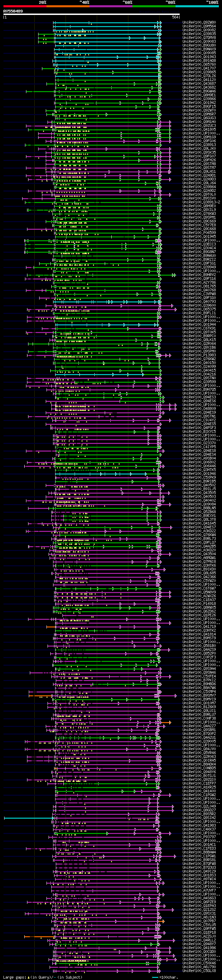Screen dimensions: 222x980
Task: Click the green ~80% identity legend bar
Action: (154, 6)
